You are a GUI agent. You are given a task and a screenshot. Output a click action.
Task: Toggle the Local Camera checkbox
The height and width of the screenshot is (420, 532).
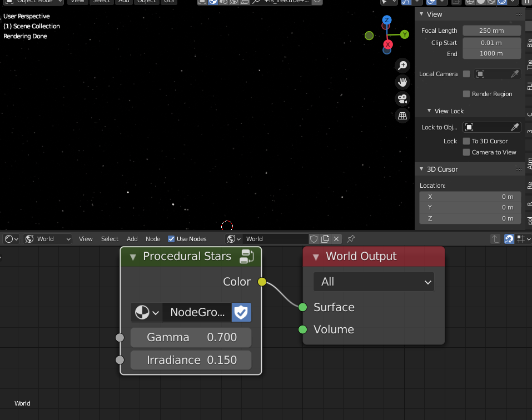466,74
